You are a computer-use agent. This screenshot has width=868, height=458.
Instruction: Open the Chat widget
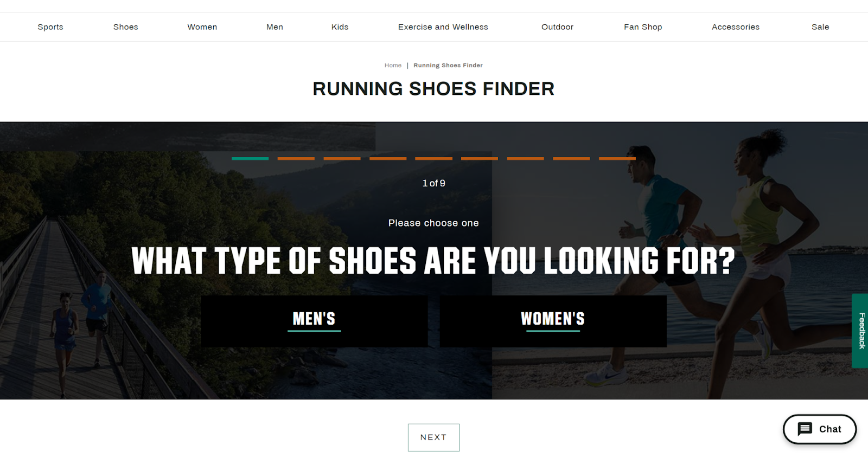819,429
